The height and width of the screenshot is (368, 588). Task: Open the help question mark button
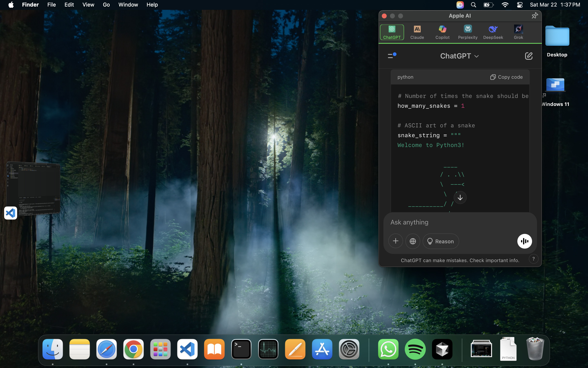point(533,259)
